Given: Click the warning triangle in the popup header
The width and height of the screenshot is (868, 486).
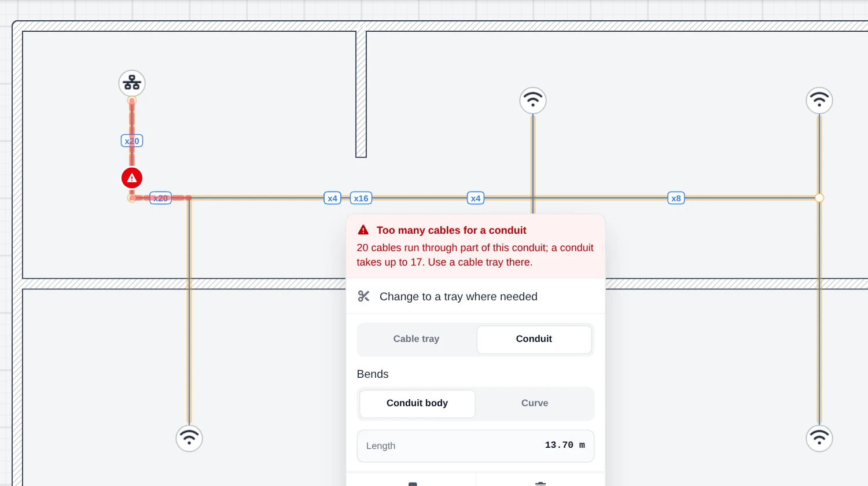Looking at the screenshot, I should pos(363,230).
